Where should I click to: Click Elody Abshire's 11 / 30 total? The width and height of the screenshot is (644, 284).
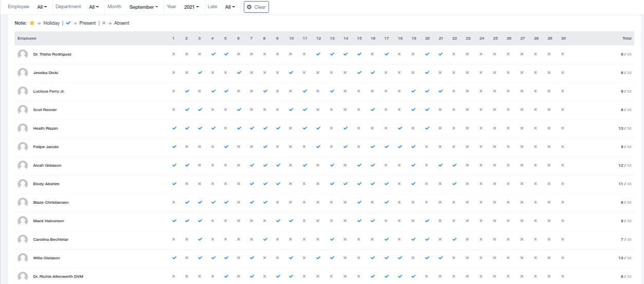pos(625,184)
